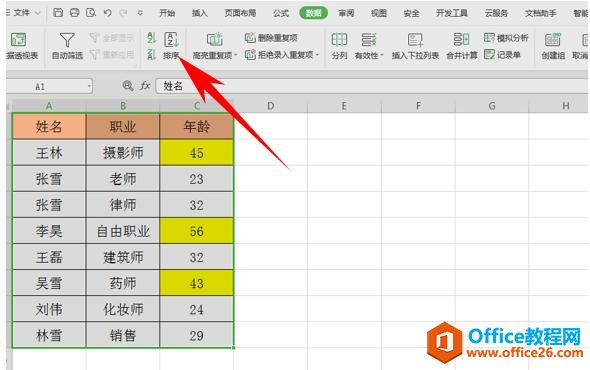Image resolution: width=590 pixels, height=370 pixels.
Task: Undo the last action
Action: [107, 13]
